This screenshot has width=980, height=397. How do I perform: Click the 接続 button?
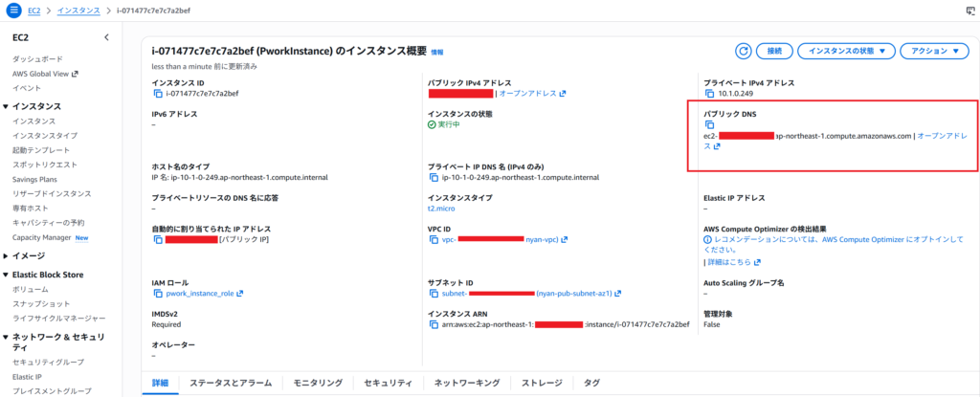[x=774, y=51]
